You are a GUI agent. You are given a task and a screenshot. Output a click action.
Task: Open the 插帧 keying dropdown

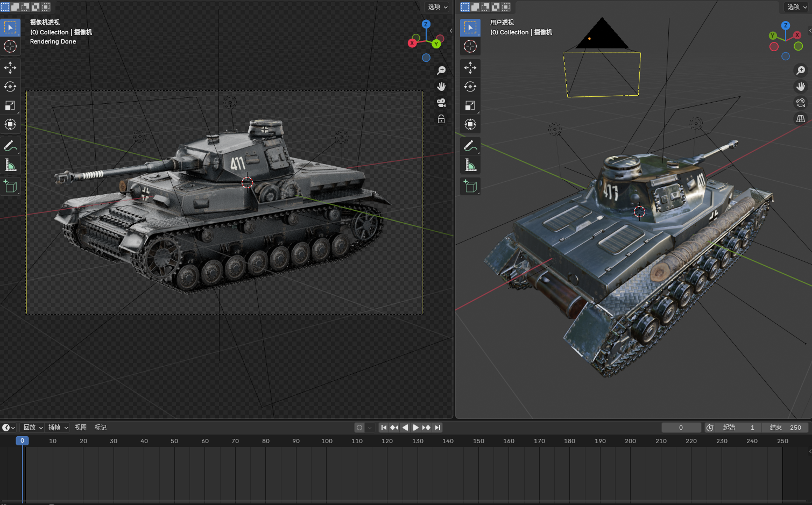pyautogui.click(x=58, y=428)
